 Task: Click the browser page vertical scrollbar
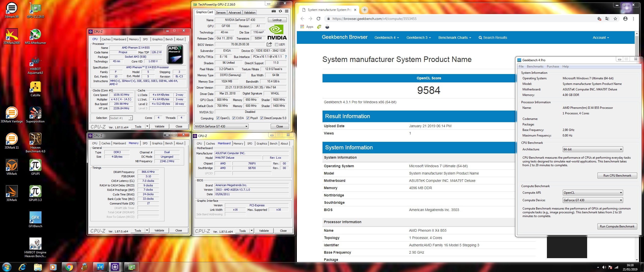tap(637, 146)
